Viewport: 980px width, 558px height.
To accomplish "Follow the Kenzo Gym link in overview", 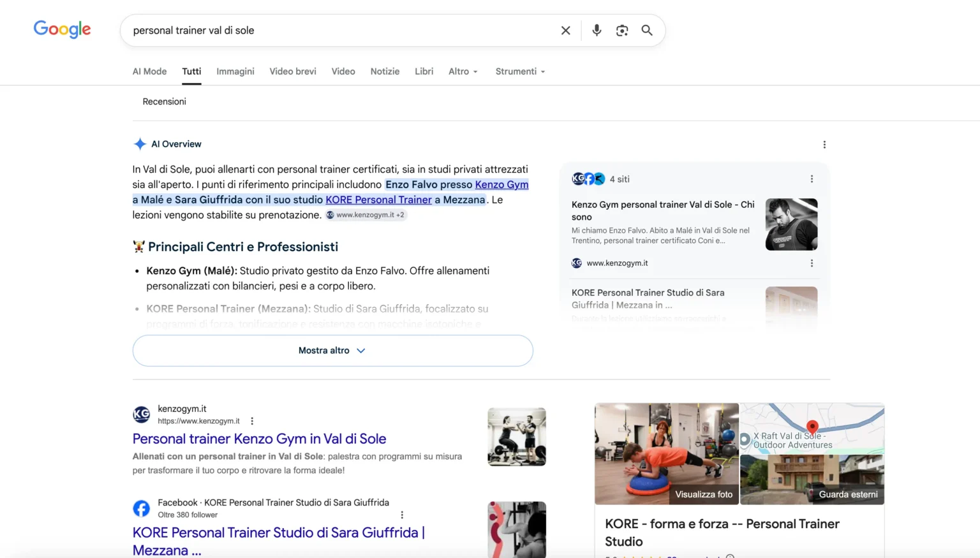I will pyautogui.click(x=501, y=184).
